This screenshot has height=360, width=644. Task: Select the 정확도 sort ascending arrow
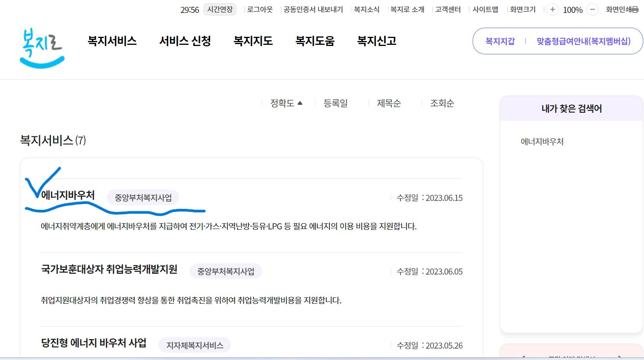[x=300, y=103]
